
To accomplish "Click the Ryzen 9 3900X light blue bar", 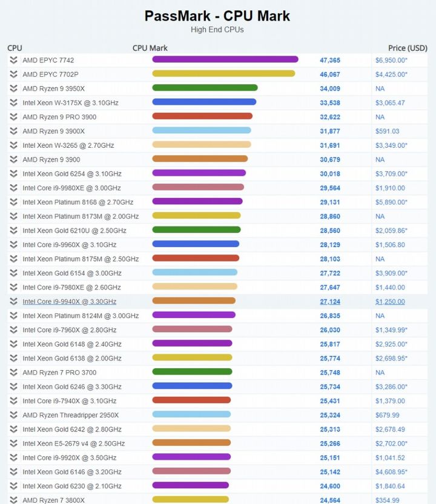I will [x=202, y=130].
